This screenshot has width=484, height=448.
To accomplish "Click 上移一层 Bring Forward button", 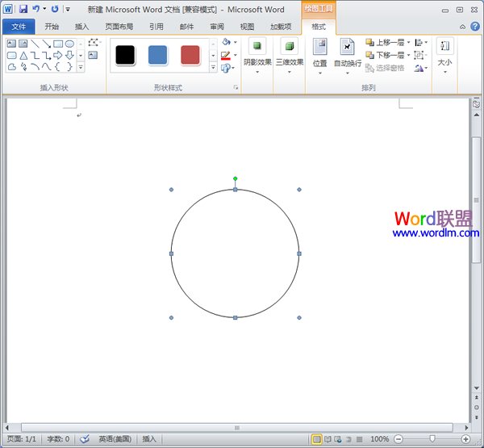I will coord(386,42).
